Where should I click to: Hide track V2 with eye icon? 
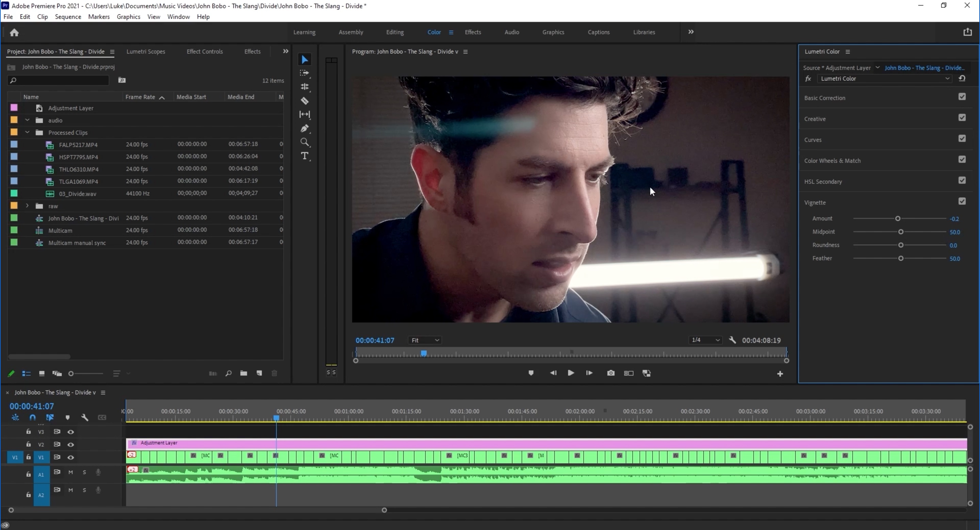tap(71, 445)
